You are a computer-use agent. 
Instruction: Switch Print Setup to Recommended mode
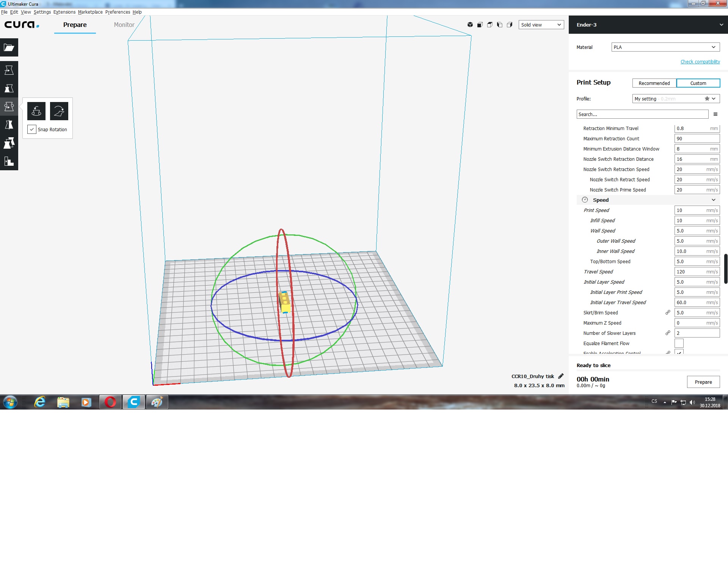pos(654,83)
